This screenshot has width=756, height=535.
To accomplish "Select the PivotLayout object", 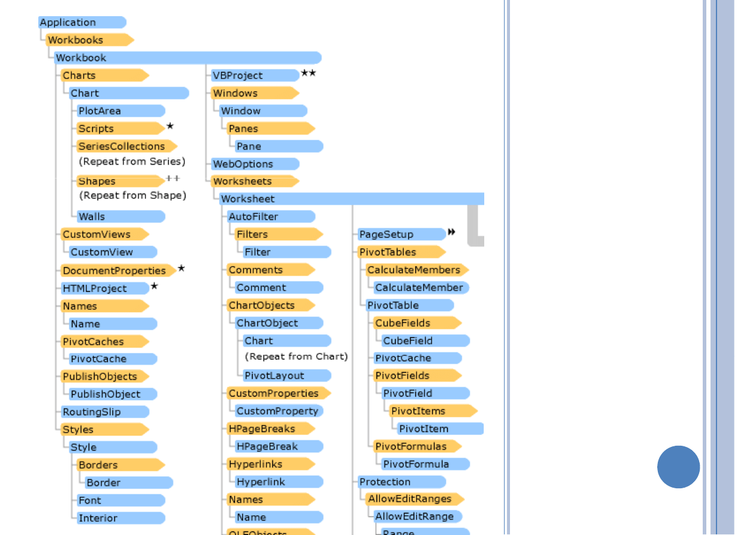I will [x=287, y=376].
